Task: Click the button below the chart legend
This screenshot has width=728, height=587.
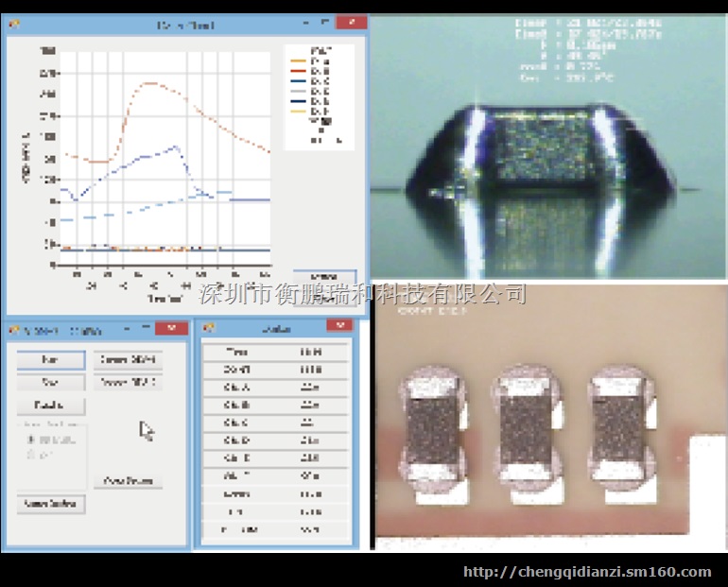Action: [324, 278]
